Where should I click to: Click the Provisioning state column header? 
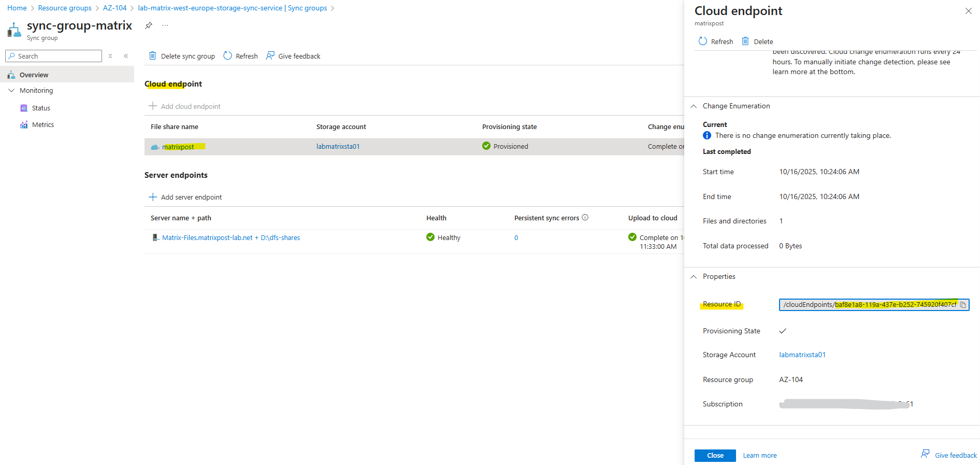510,126
